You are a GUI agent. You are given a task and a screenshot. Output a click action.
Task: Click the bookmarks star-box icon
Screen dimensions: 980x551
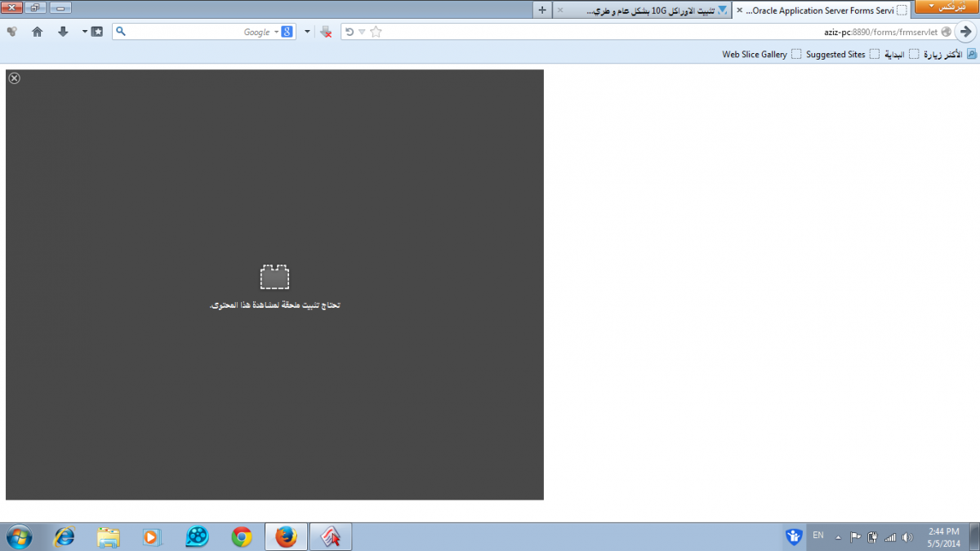(96, 32)
